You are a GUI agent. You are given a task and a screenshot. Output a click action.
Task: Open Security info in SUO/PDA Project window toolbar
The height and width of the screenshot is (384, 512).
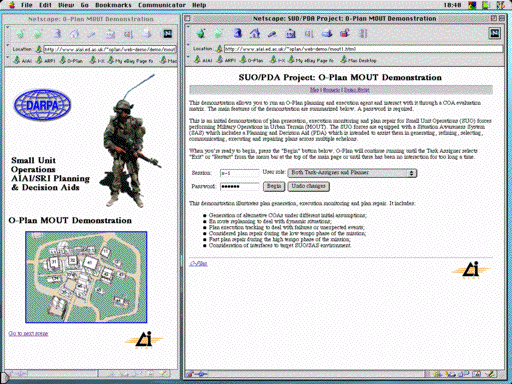point(345,33)
